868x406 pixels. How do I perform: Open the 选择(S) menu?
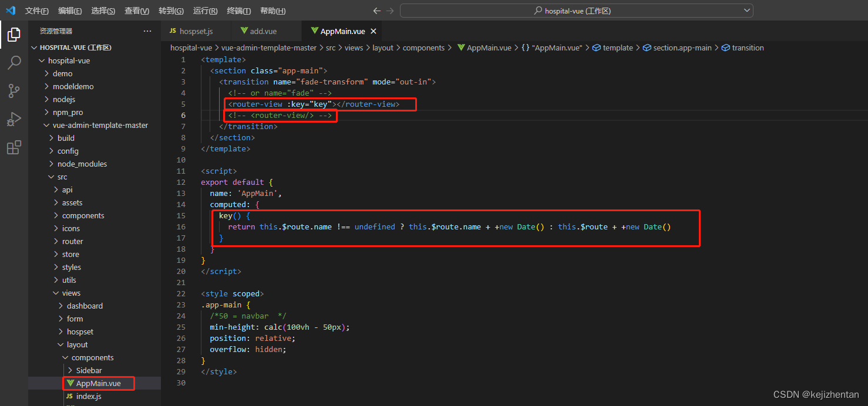pyautogui.click(x=103, y=11)
